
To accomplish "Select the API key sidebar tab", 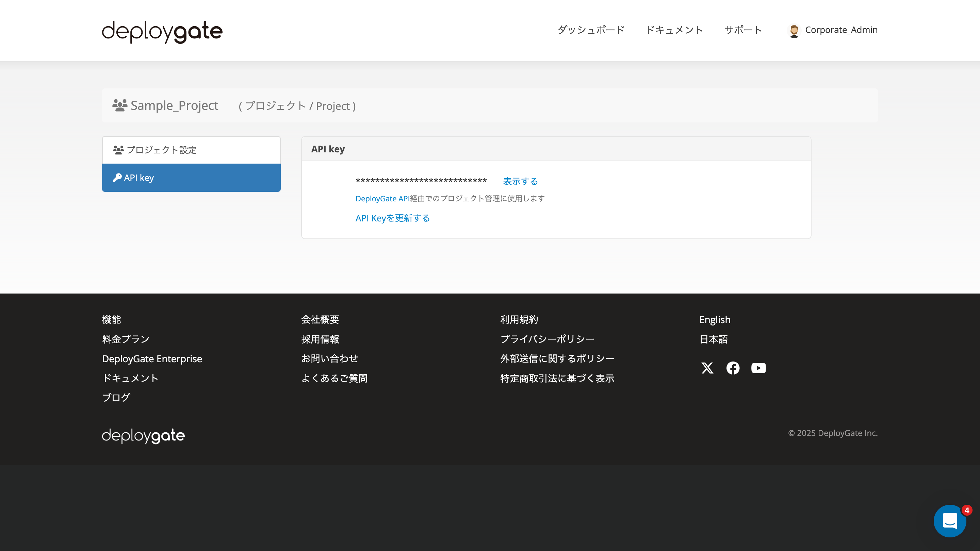I will click(138, 178).
